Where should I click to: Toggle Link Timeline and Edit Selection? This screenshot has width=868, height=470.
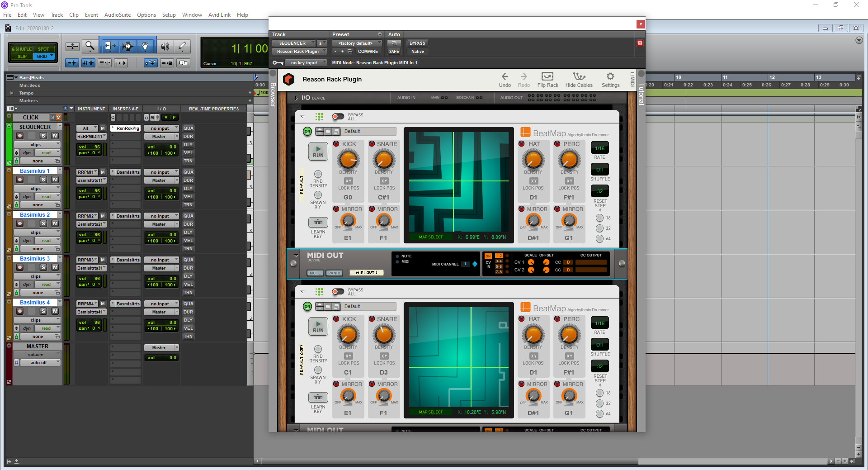88,63
